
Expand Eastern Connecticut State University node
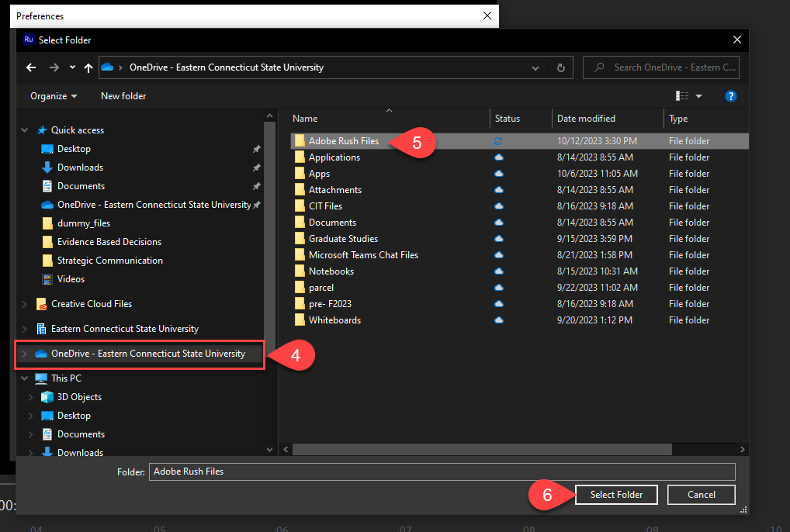coord(25,329)
